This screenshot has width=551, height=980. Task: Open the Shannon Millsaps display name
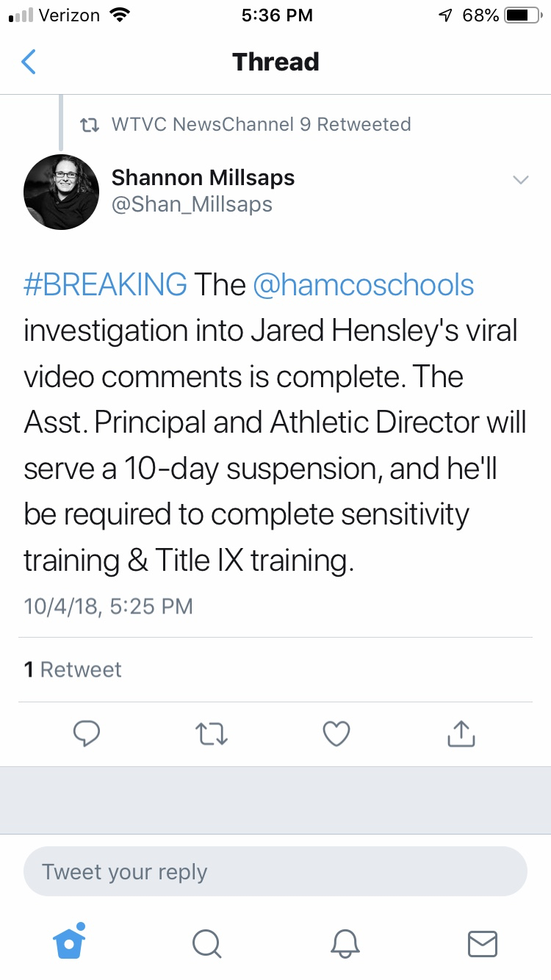click(203, 178)
